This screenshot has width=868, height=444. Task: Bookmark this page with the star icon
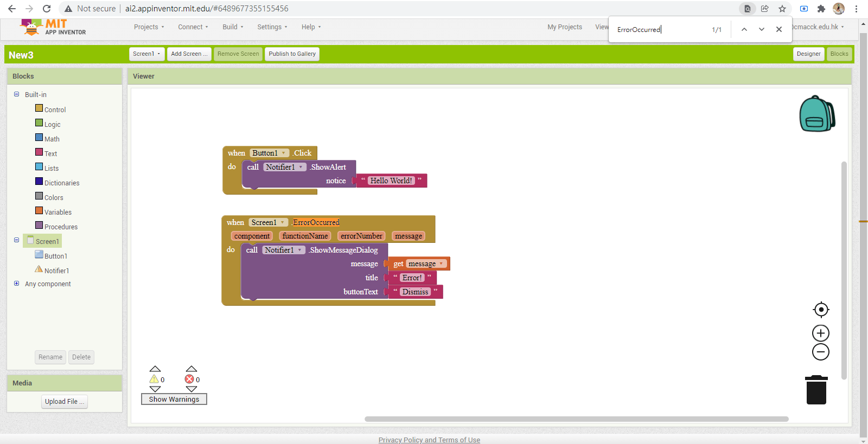click(x=782, y=9)
